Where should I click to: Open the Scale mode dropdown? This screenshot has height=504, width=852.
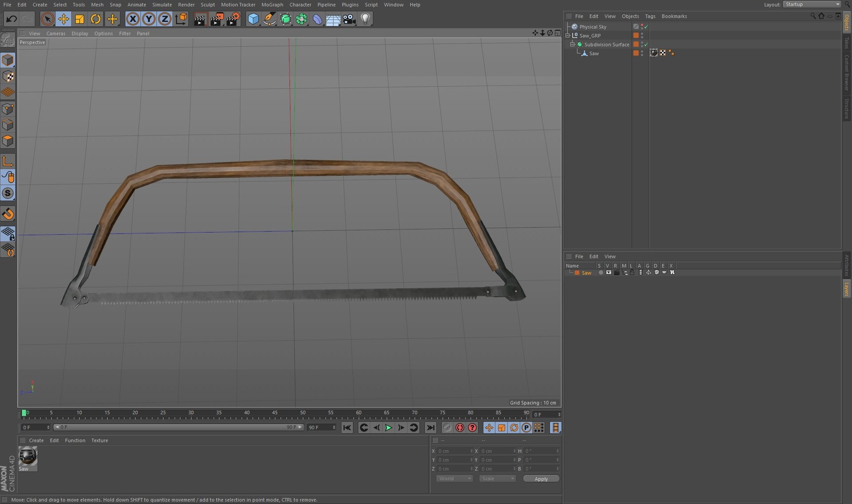497,479
